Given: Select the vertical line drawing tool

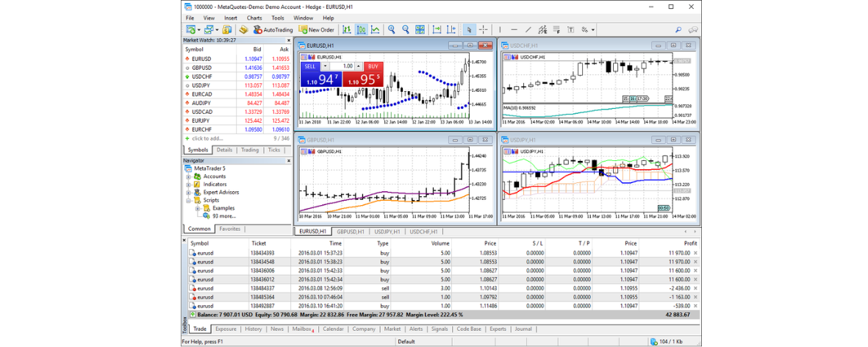Looking at the screenshot, I should point(500,29).
